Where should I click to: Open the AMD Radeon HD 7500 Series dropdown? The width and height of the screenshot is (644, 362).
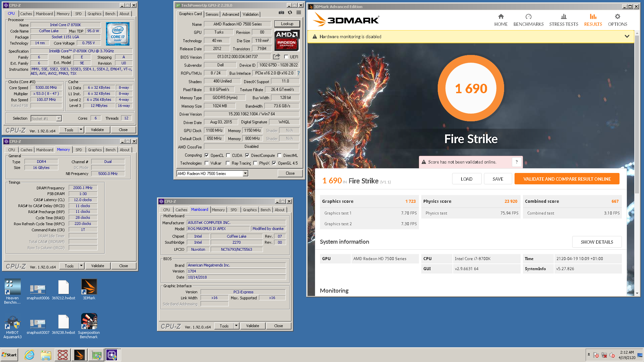[246, 173]
